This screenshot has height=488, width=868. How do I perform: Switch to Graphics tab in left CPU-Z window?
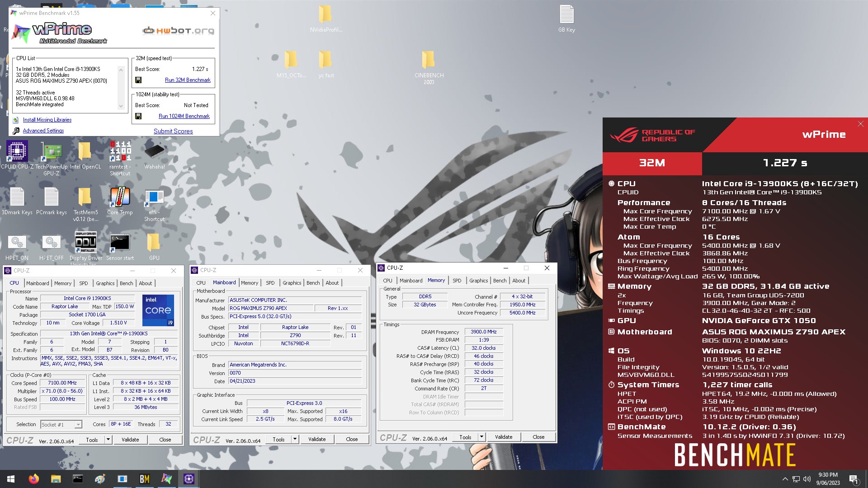[105, 283]
